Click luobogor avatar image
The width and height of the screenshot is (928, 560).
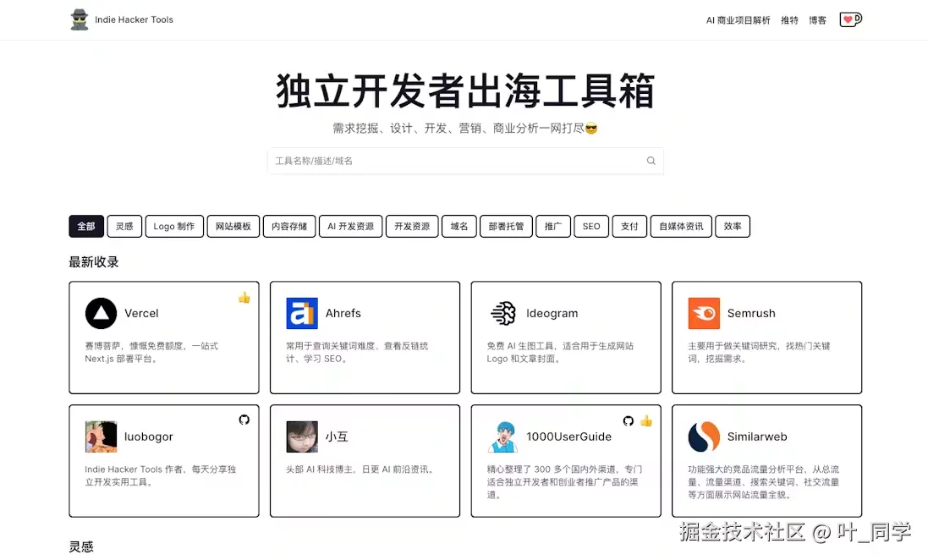click(x=101, y=436)
